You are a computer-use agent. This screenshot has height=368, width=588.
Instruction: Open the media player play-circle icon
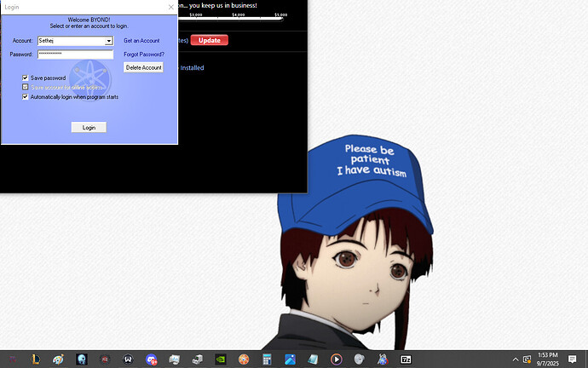coord(337,359)
